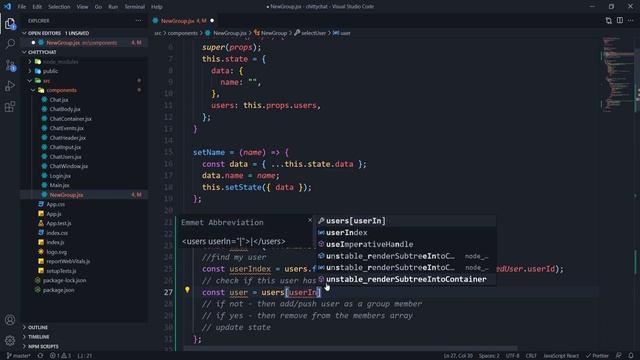Select users[userIn] Emmet suggestion
The height and width of the screenshot is (360, 640).
(406, 221)
